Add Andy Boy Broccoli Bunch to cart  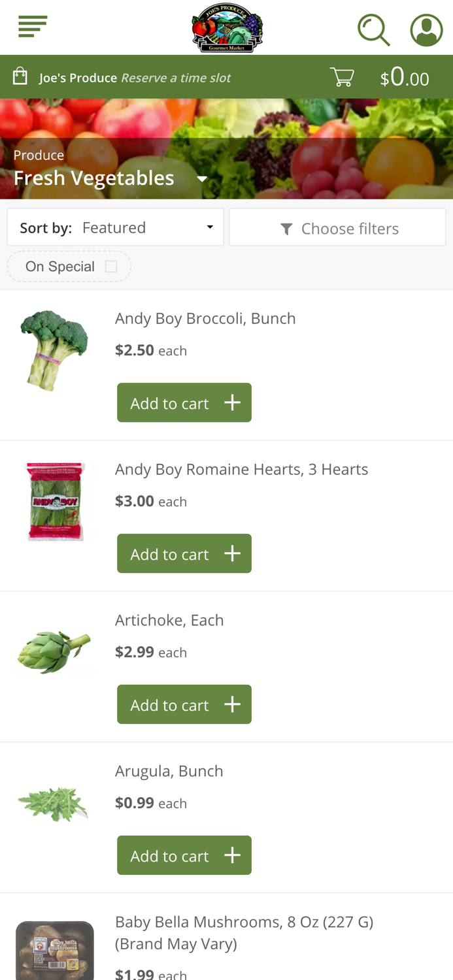click(184, 402)
